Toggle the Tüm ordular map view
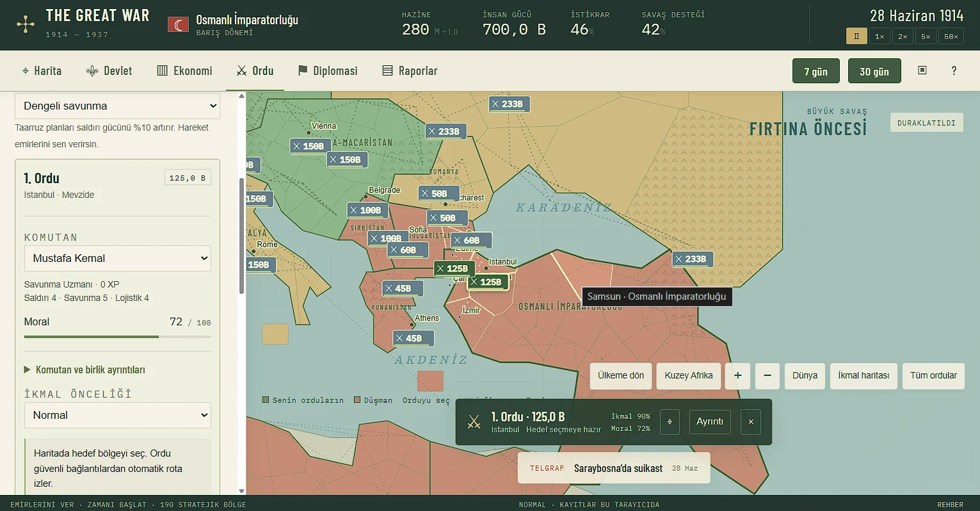Screen dimensions: 980x511 pyautogui.click(x=933, y=376)
